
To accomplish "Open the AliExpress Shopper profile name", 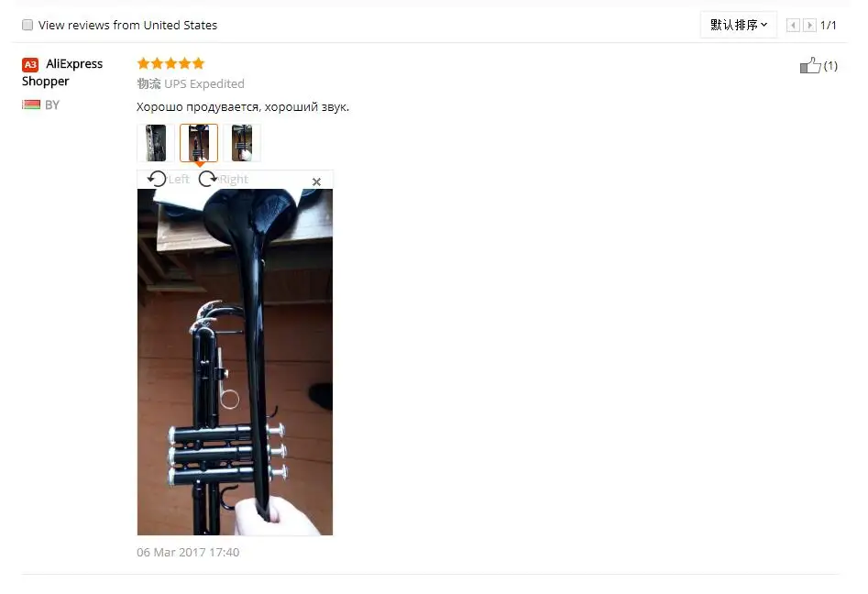I will click(62, 72).
